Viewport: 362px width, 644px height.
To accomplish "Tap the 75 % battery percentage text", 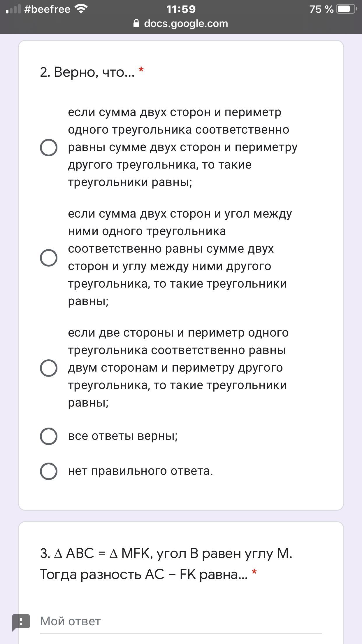I will [321, 9].
